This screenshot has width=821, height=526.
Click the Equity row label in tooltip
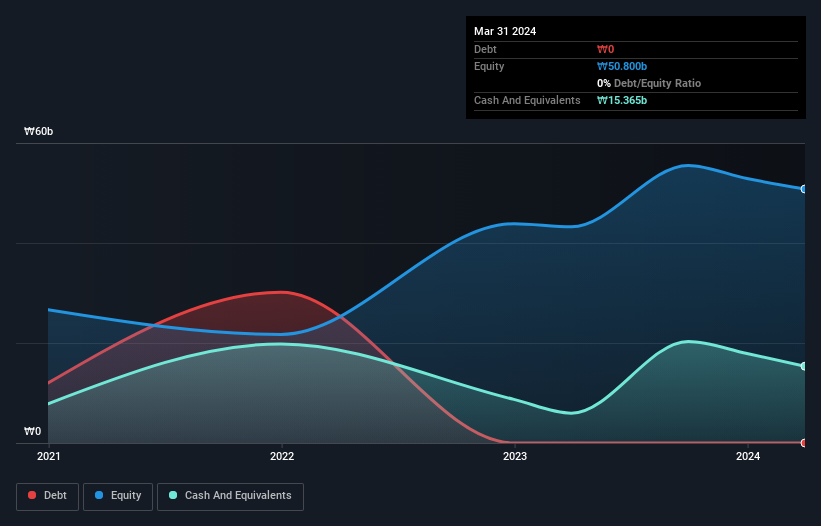[x=489, y=66]
